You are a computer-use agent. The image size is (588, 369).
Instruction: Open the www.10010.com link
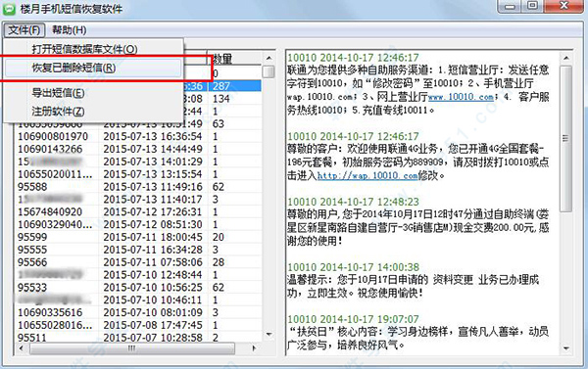(x=461, y=97)
